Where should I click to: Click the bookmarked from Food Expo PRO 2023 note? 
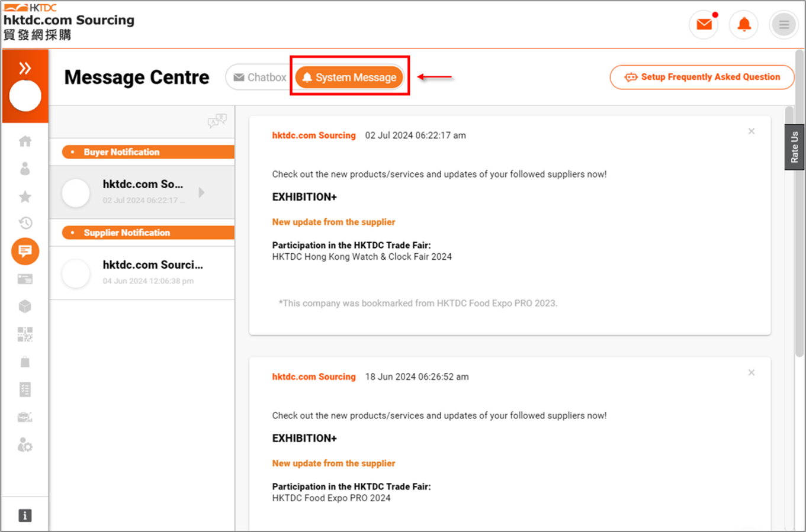(418, 303)
